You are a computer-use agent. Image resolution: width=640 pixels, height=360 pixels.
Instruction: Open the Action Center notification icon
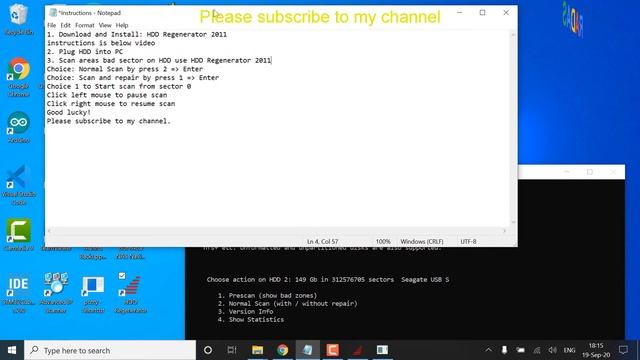click(623, 350)
